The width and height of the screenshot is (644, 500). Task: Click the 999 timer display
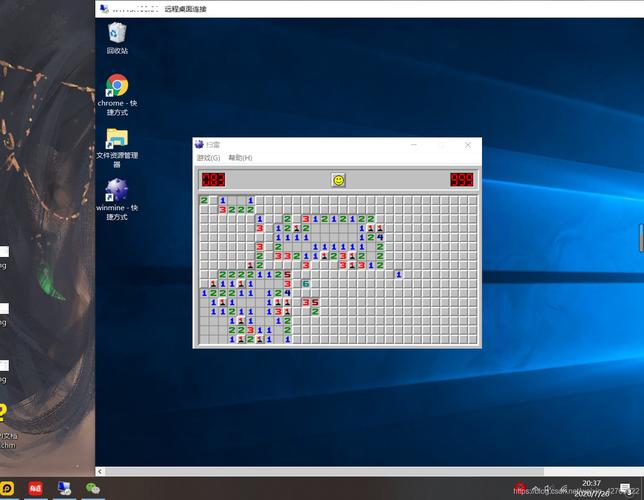tap(462, 180)
